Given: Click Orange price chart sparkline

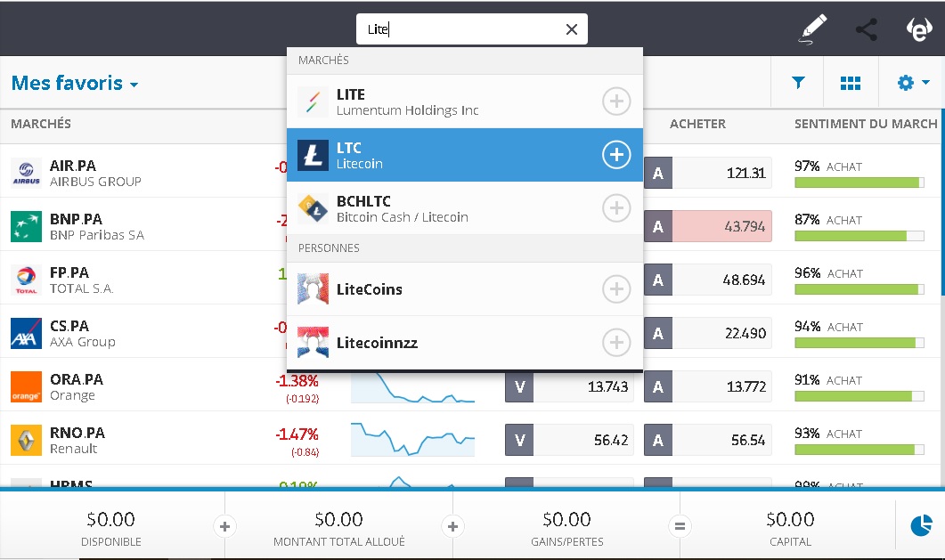Looking at the screenshot, I should pyautogui.click(x=413, y=387).
